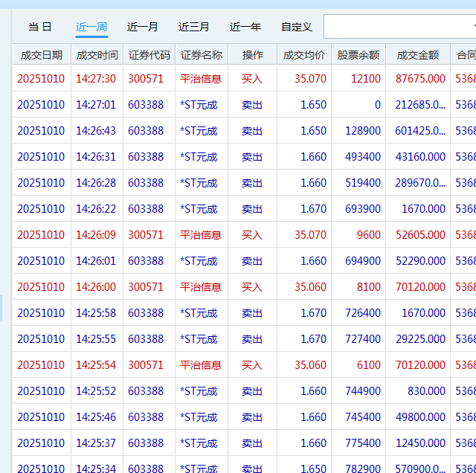
Task: Click the 证券名称 column header
Action: click(x=201, y=55)
